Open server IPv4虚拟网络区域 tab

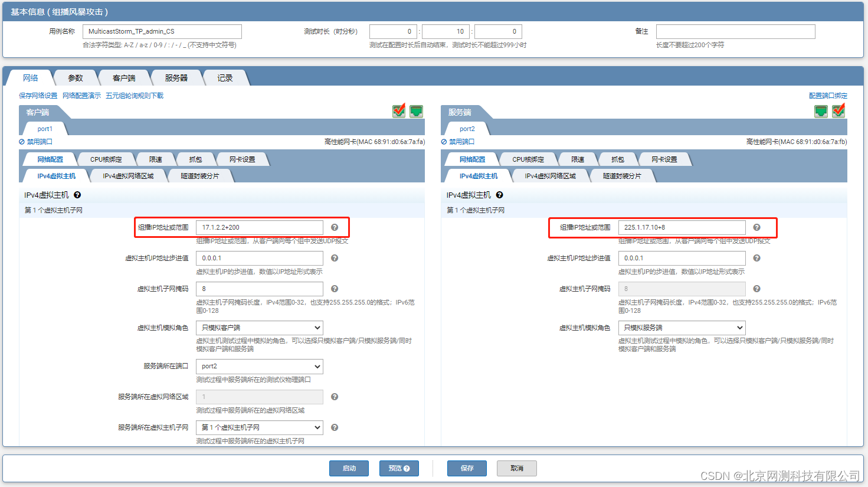pos(551,176)
